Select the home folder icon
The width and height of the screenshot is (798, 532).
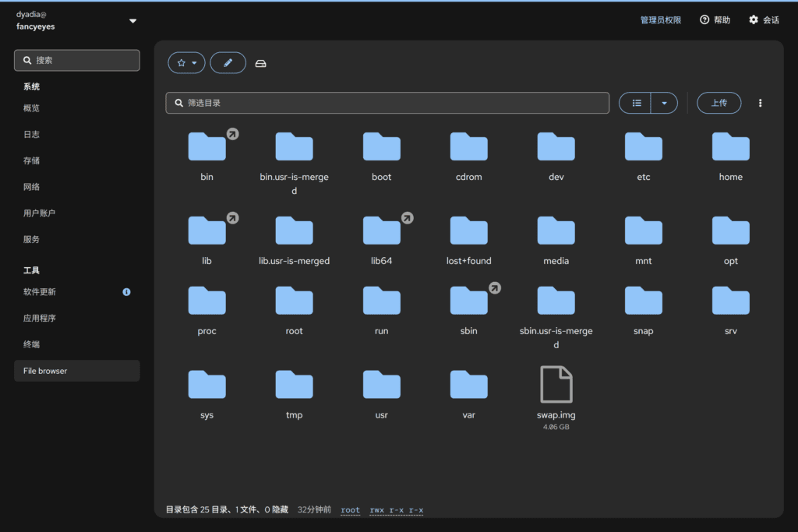tap(731, 146)
